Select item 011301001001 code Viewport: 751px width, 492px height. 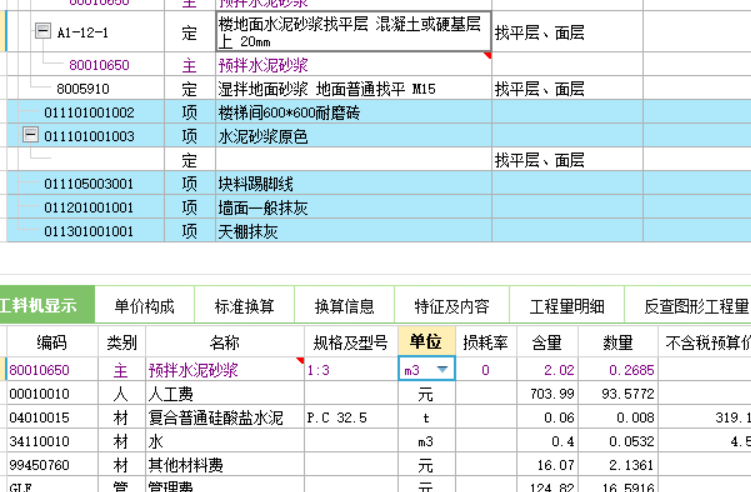[x=89, y=231]
